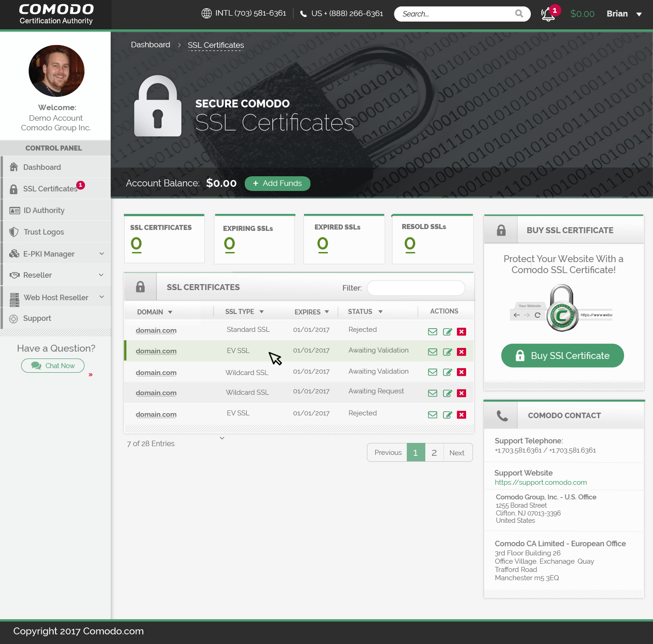Click the search magnifier icon
Image resolution: width=653 pixels, height=644 pixels.
pos(519,14)
